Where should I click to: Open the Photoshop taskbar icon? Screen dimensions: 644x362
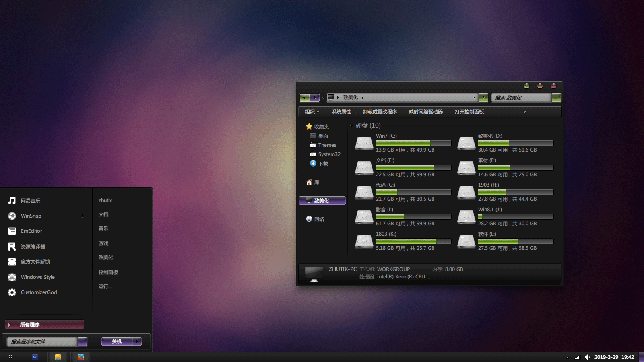tap(35, 357)
